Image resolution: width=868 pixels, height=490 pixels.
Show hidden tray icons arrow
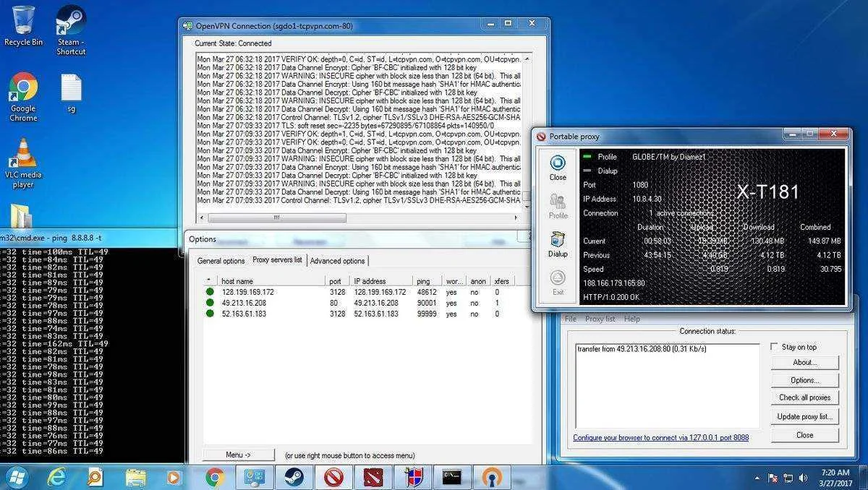click(x=757, y=478)
